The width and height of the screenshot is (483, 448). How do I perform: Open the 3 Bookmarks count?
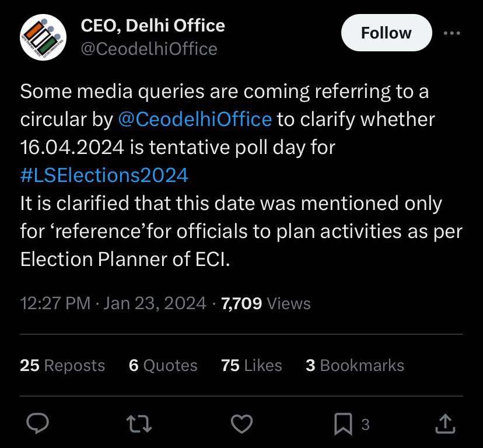(x=355, y=365)
